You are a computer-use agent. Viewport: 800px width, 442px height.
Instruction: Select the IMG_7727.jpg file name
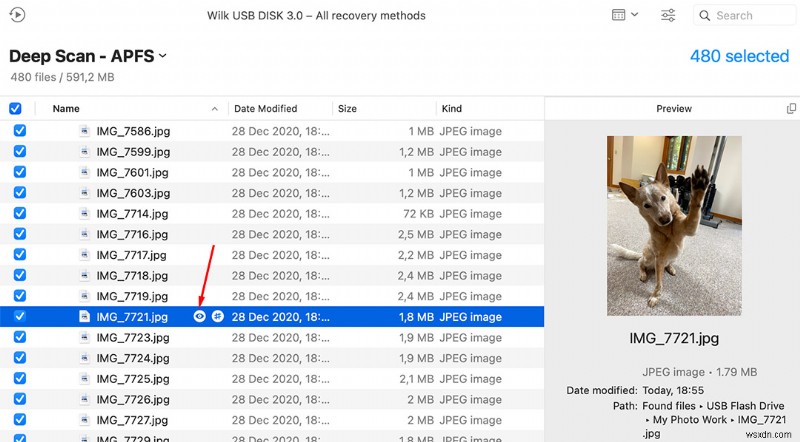(133, 420)
